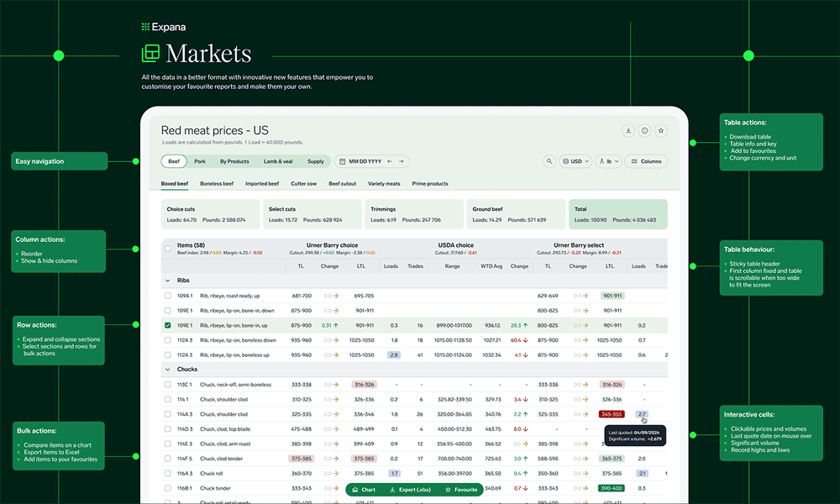Select the Trimmings summary card
Viewport: 840px width, 504px height.
coord(414,214)
